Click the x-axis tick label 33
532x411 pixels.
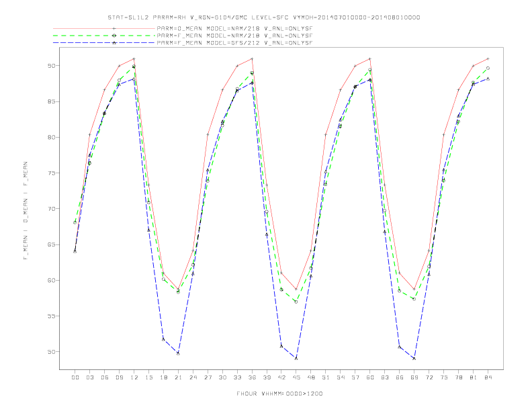237,377
